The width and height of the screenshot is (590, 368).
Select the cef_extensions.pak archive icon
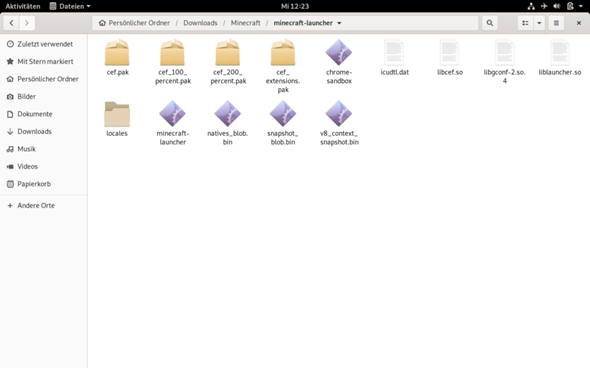(x=283, y=52)
